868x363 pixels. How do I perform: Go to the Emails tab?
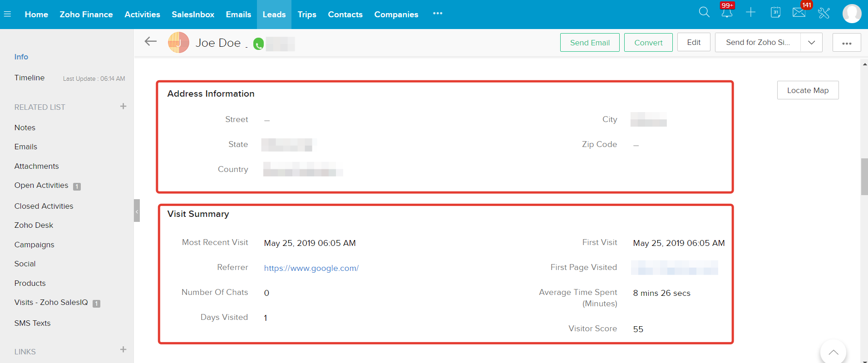(238, 15)
